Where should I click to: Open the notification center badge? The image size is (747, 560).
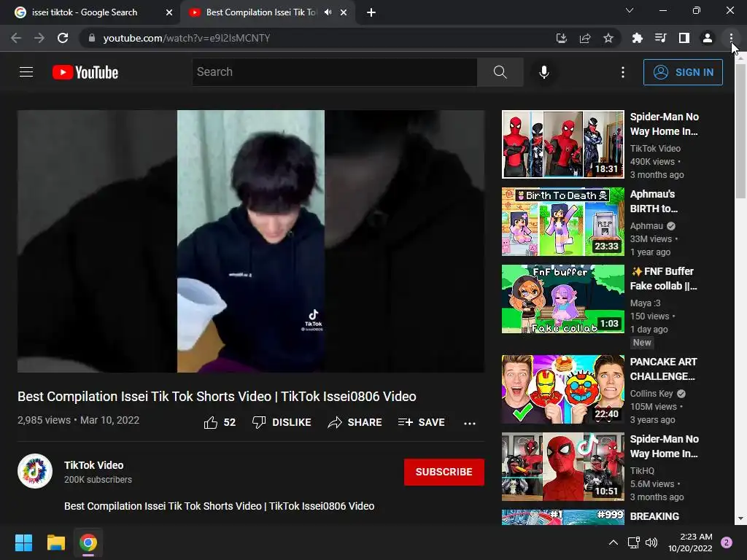[x=727, y=542]
